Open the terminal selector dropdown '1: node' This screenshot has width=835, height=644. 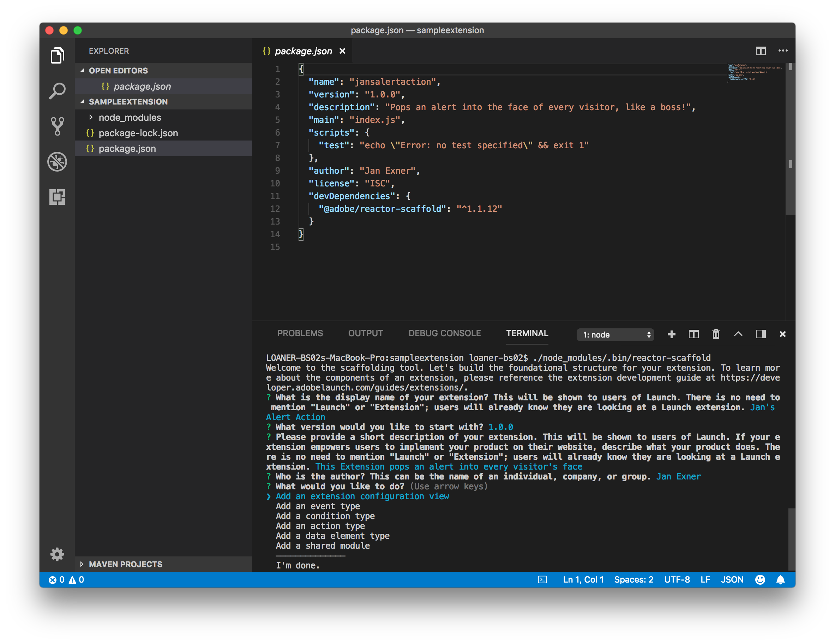coord(615,335)
